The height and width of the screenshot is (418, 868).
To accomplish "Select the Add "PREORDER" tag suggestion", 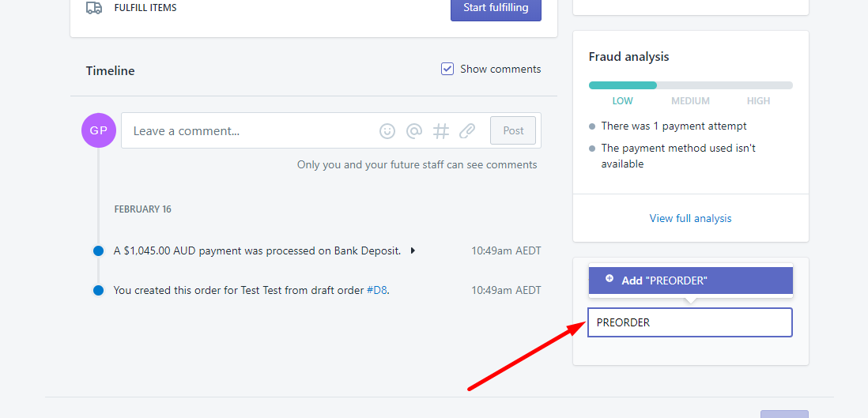I will point(690,281).
